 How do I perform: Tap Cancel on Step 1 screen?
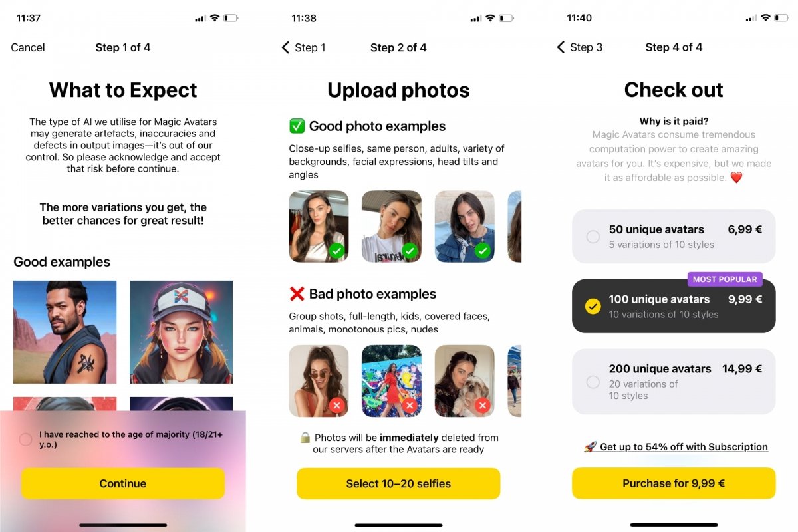click(x=28, y=47)
